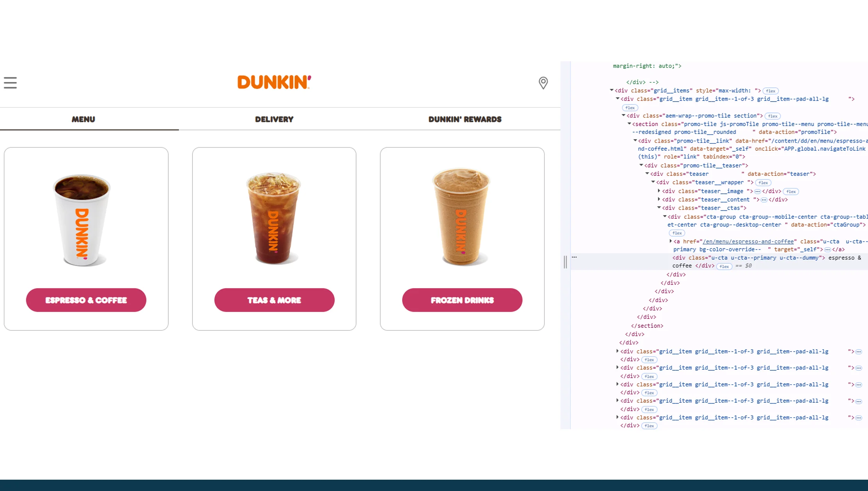Click the hot coffee cup image
The height and width of the screenshot is (491, 868).
pyautogui.click(x=82, y=220)
